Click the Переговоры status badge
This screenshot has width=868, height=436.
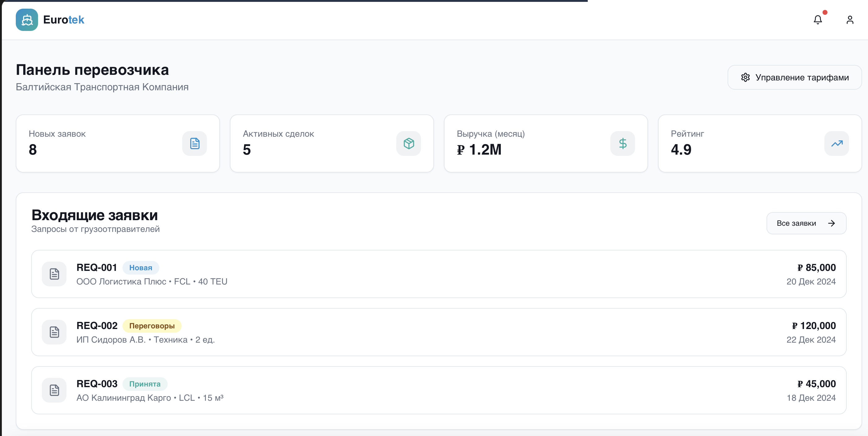[x=152, y=326]
